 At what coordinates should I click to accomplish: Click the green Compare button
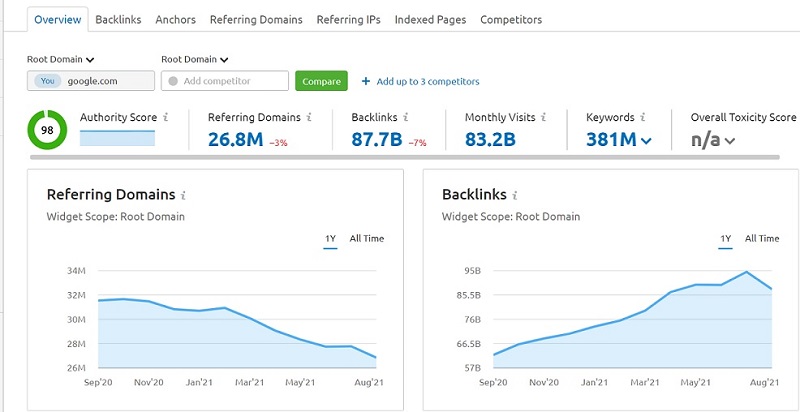click(321, 81)
